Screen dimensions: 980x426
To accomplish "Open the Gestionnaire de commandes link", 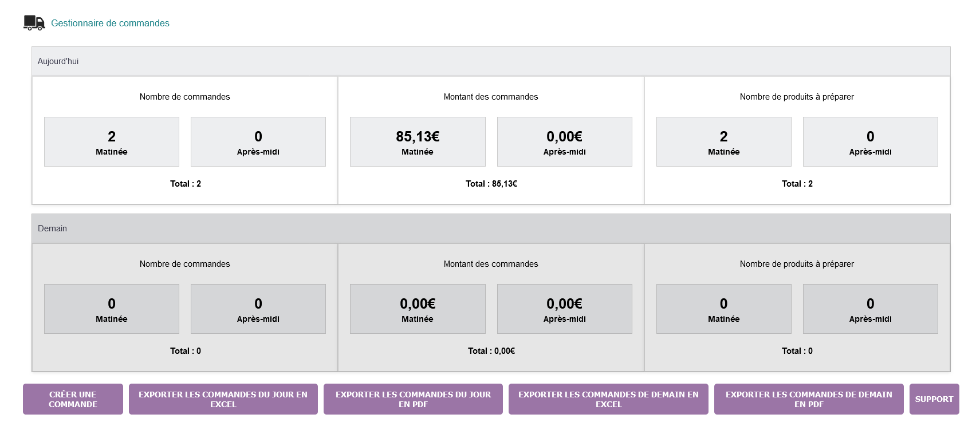I will pyautogui.click(x=110, y=23).
